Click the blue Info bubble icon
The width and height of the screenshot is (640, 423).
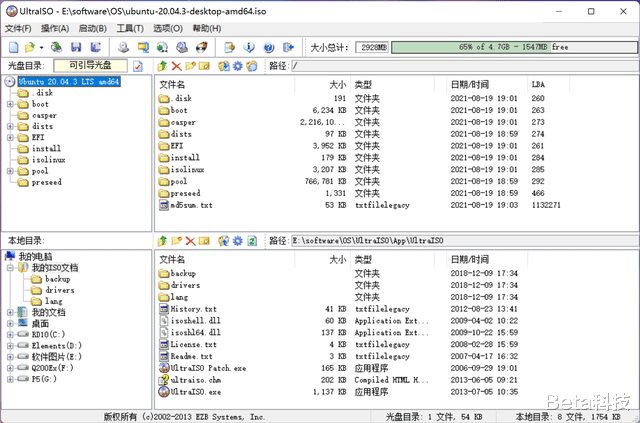249,47
